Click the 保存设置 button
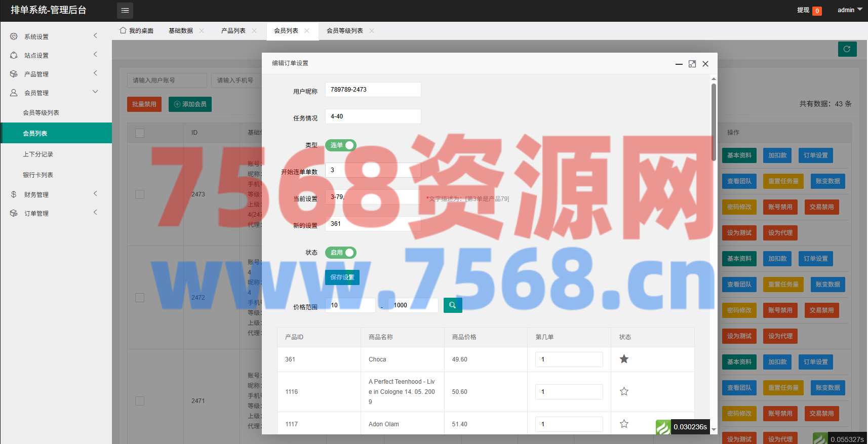This screenshot has width=868, height=444. 342,277
